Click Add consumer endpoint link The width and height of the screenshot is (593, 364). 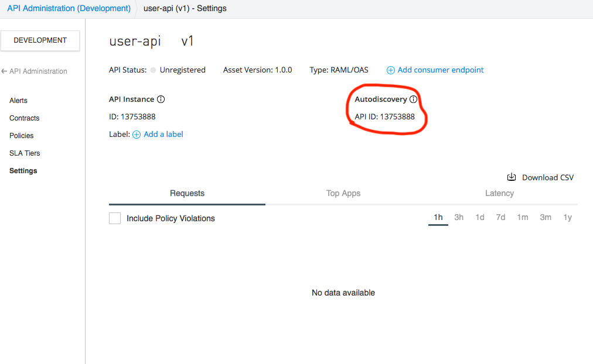pyautogui.click(x=441, y=70)
